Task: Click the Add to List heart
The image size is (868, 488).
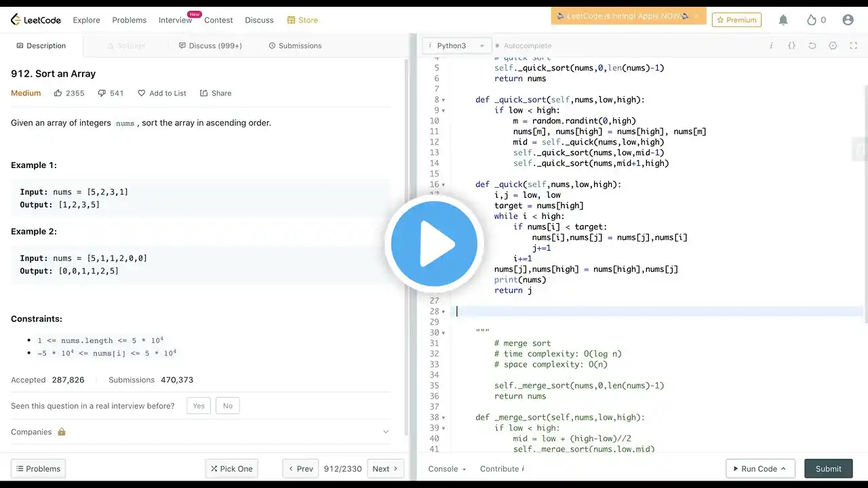Action: 141,93
